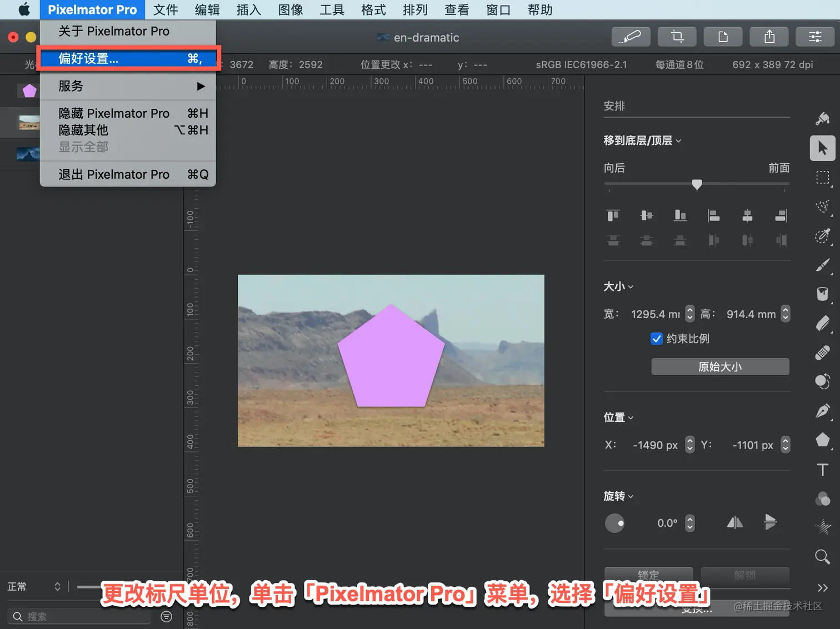Align bottom edges icon
The image size is (840, 629).
(x=680, y=215)
